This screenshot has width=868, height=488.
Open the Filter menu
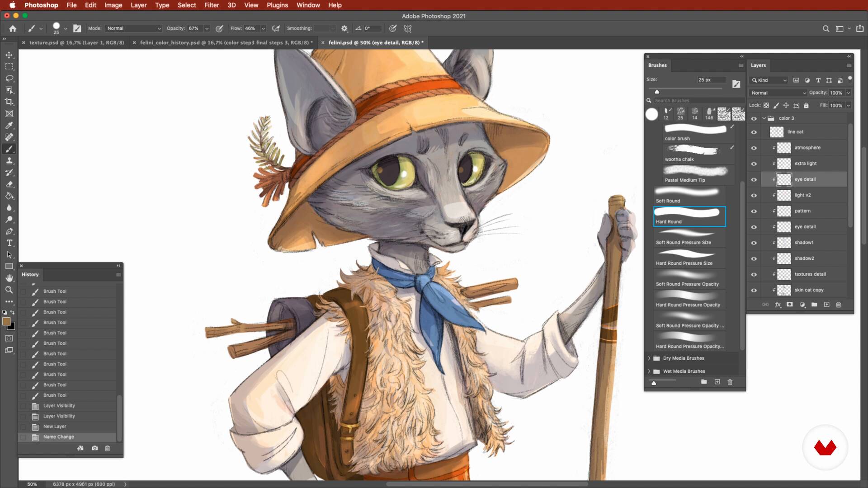212,5
